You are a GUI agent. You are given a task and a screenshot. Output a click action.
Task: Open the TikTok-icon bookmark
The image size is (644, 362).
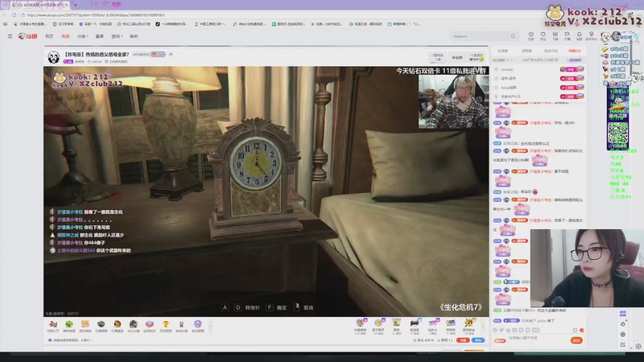point(171,24)
